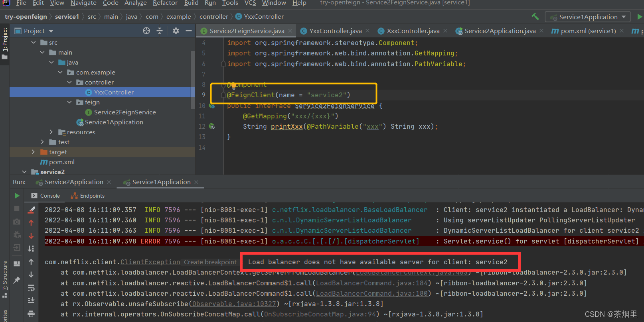This screenshot has width=644, height=322.
Task: Switch to XxxController.java editor tab
Action: coord(413,31)
